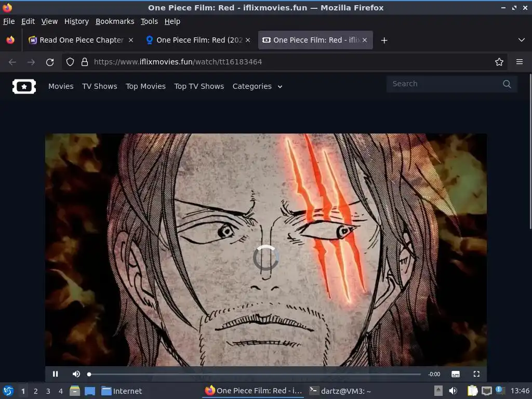Click the 13:46 clock
Screen dimensions: 532x399
point(520,391)
